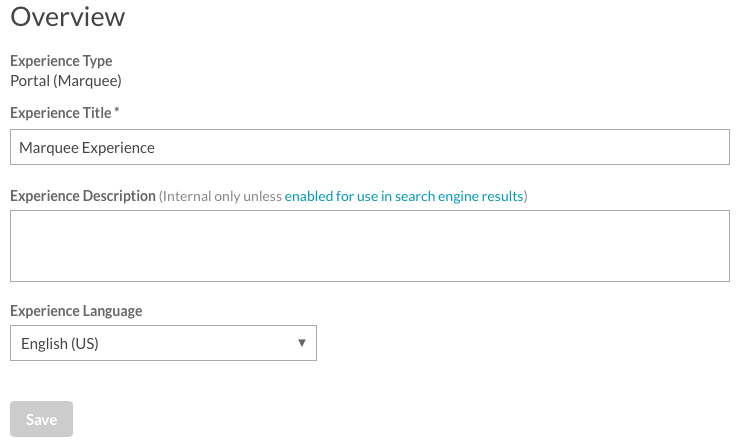Click the 'Internal only unless' note text
Screen dimensions: 739x445
tap(222, 196)
